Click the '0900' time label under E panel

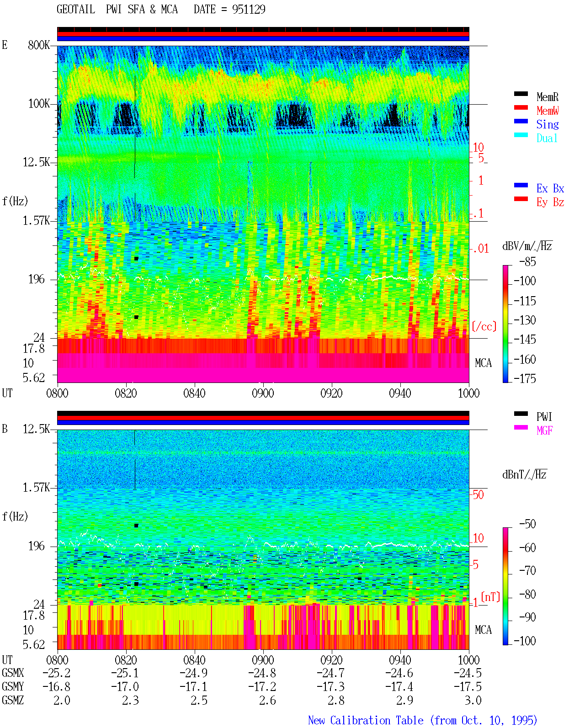pyautogui.click(x=263, y=393)
